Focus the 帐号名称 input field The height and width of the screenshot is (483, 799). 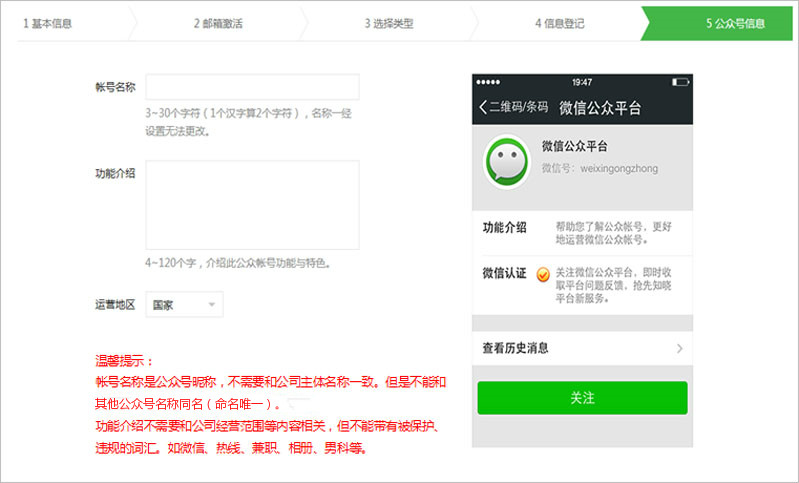252,87
